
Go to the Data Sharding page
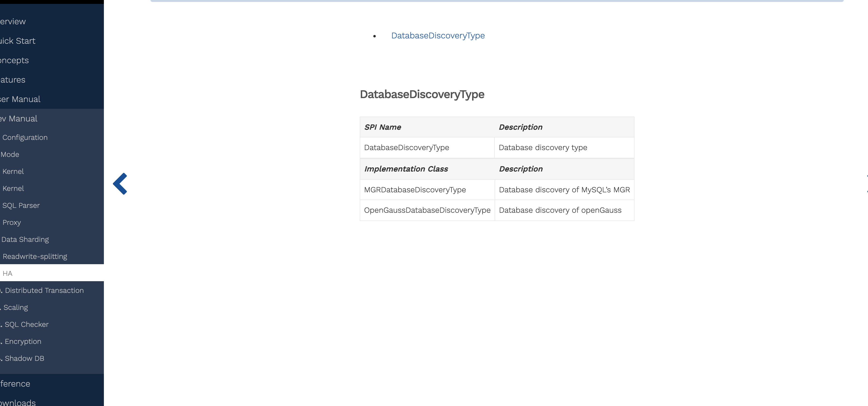(x=25, y=239)
